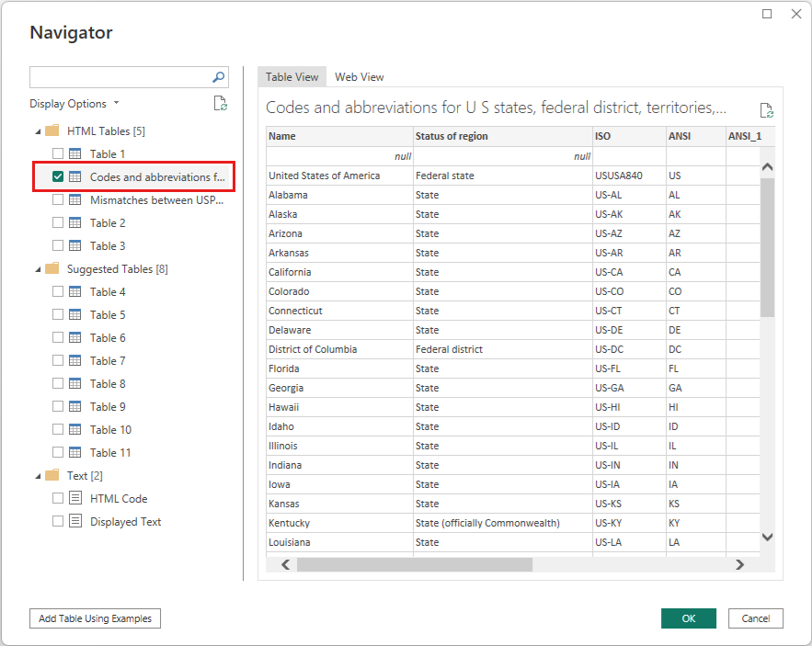
Task: Check the Table 2 checkbox
Action: [58, 222]
